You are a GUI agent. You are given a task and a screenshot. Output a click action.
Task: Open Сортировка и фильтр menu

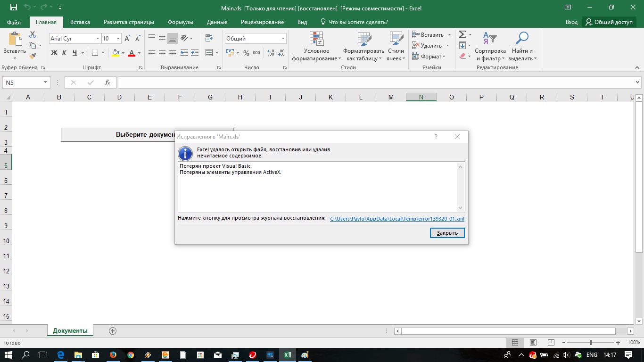[x=490, y=46]
